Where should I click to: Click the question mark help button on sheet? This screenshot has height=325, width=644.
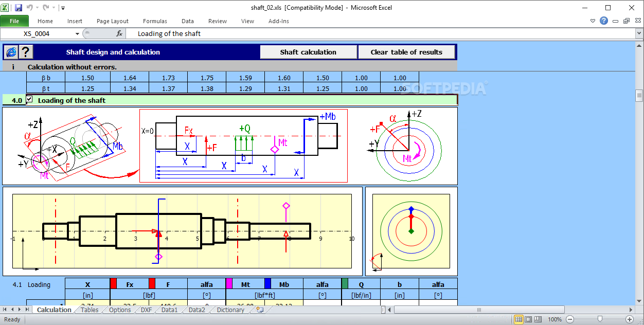pos(26,52)
